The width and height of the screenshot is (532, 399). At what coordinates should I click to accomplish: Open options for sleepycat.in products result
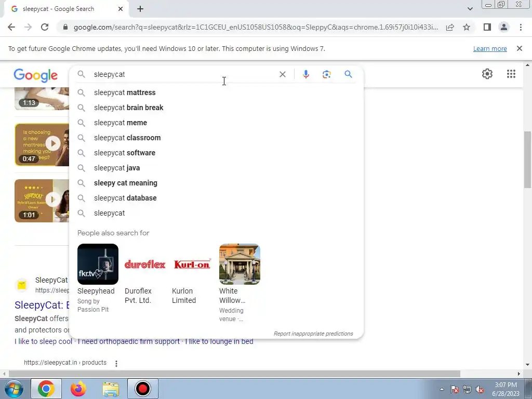(x=116, y=363)
